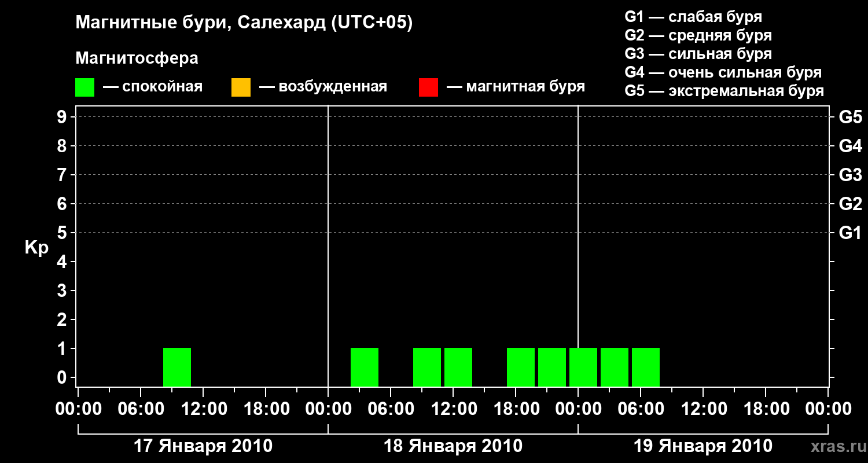Click the 17:00–20:00 green bar on 18 January
The width and height of the screenshot is (868, 463).
(x=521, y=367)
